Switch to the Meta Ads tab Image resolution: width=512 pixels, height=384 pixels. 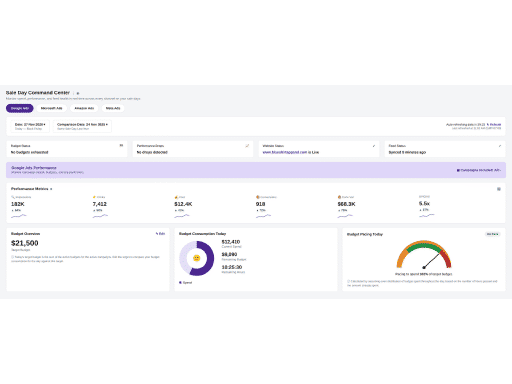click(113, 108)
